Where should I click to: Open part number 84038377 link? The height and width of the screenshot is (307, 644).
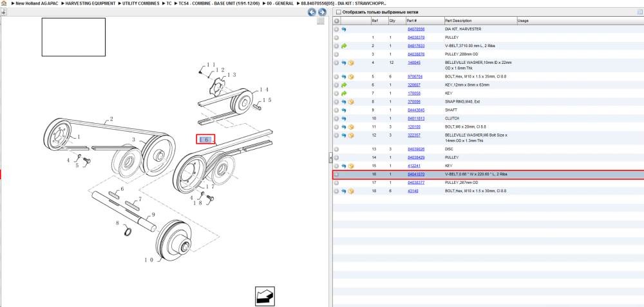pos(415,183)
